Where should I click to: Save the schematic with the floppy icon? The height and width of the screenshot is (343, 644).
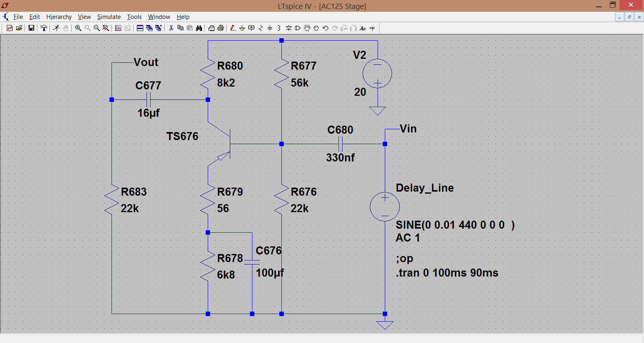[x=31, y=28]
